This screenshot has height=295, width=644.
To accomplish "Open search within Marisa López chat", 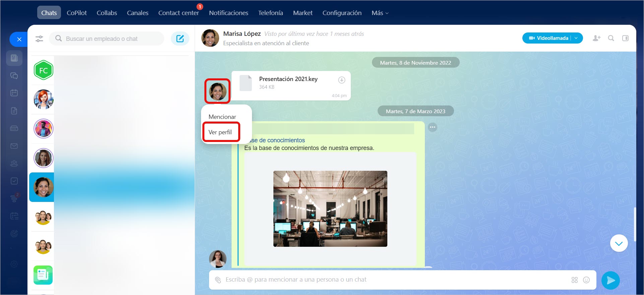I will [x=611, y=38].
